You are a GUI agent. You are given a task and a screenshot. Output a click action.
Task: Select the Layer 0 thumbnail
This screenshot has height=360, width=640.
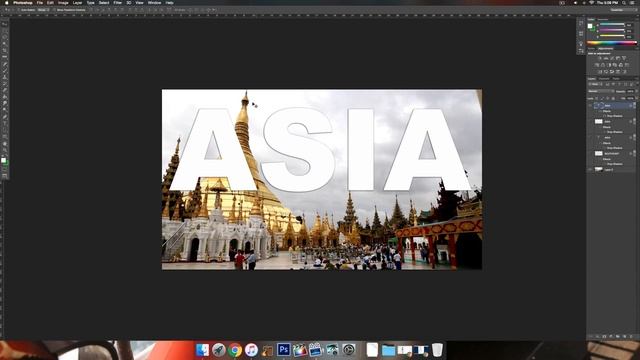tap(599, 169)
